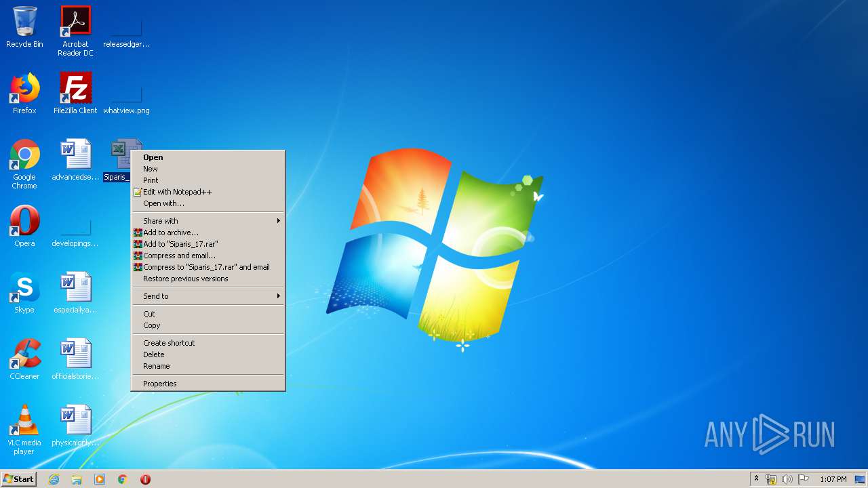This screenshot has width=868, height=488.
Task: Select Restore previous versions
Action: click(x=208, y=279)
